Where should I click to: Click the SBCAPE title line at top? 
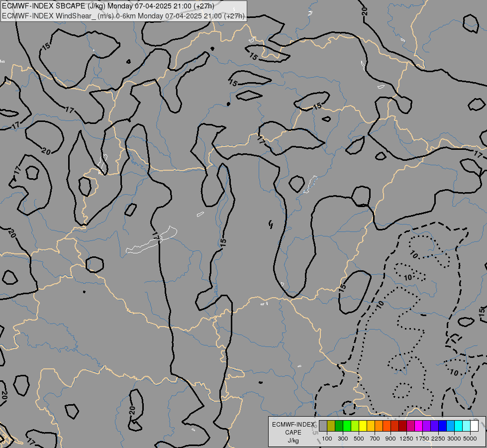coord(108,6)
